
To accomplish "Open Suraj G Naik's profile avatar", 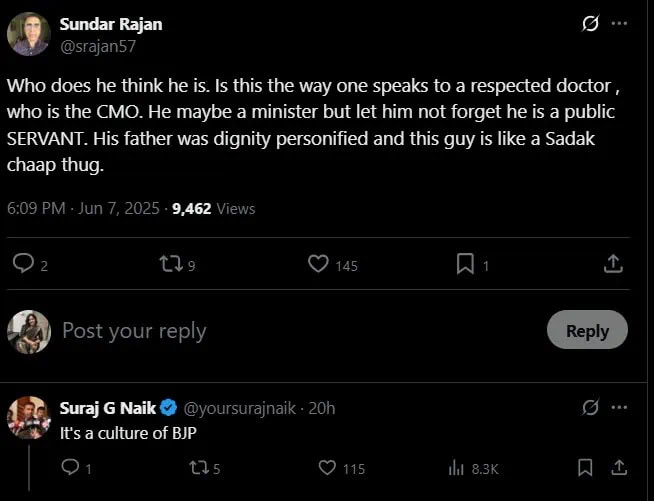I will pyautogui.click(x=29, y=417).
